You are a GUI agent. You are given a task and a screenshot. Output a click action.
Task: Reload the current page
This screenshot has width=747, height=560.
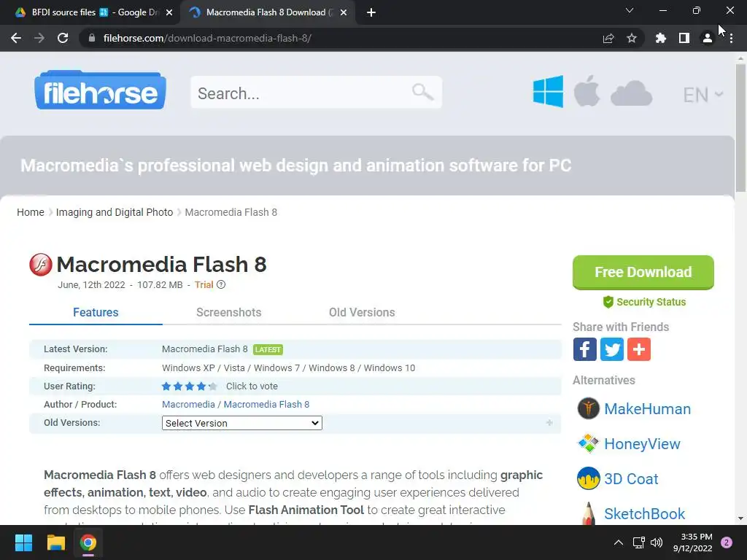[63, 38]
